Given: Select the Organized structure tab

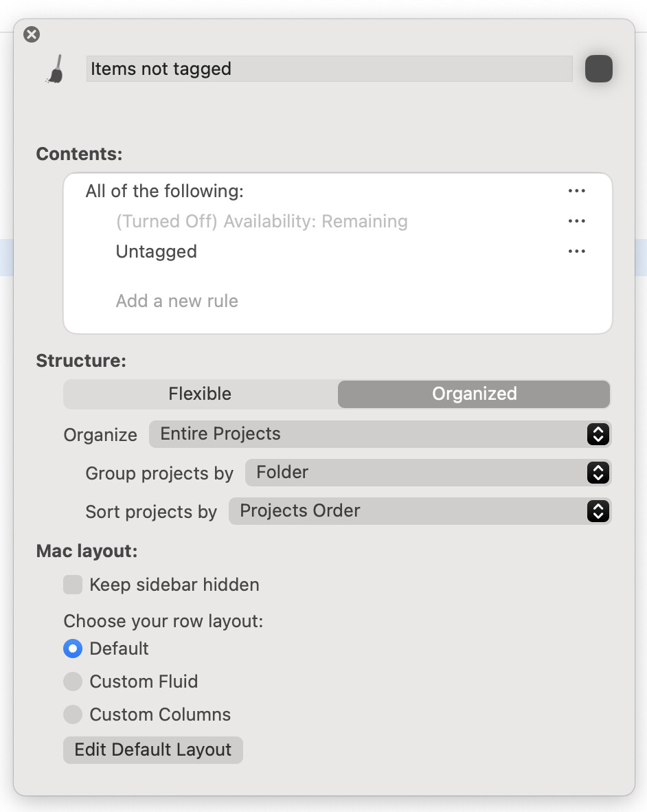Looking at the screenshot, I should point(474,394).
